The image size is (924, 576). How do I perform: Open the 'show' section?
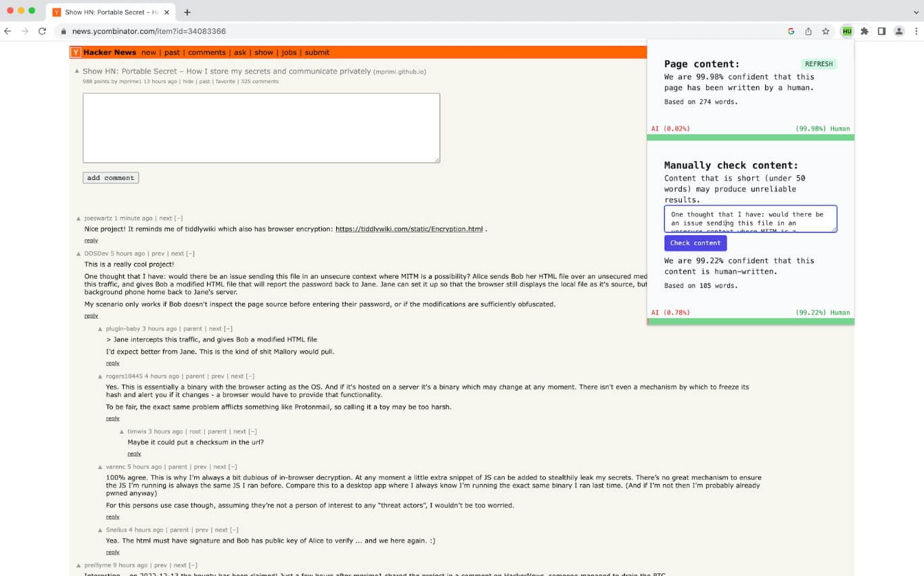(x=264, y=52)
